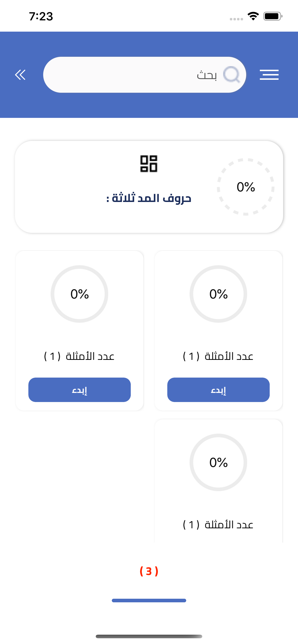Open the hamburger menu
The image size is (298, 644).
click(269, 75)
